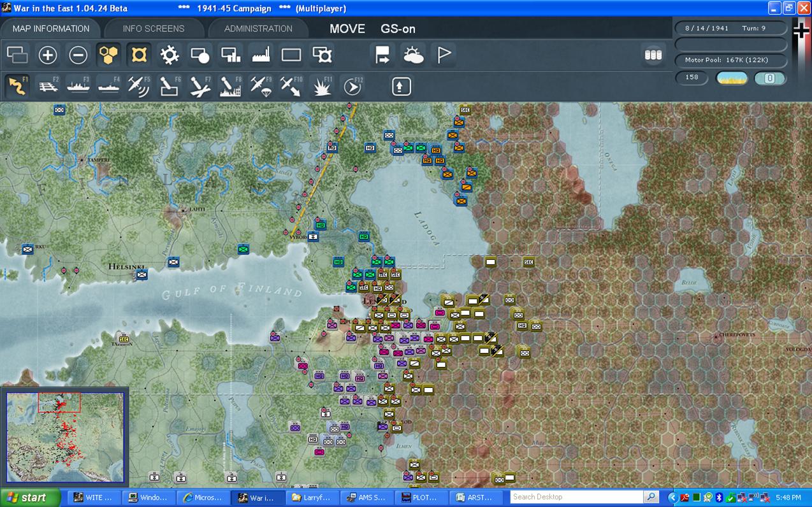Click the date and Turn 9 readout
This screenshot has width=812, height=507.
(730, 28)
